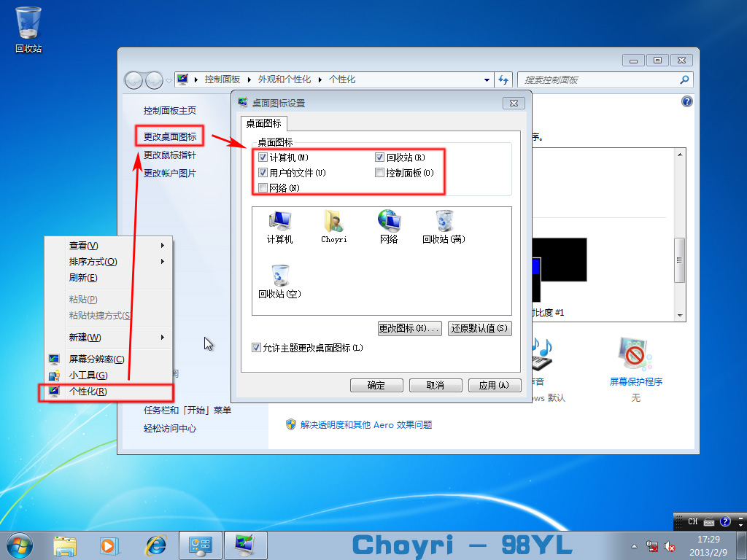Open the address bar history dropdown
Image resolution: width=747 pixels, height=560 pixels.
point(487,80)
